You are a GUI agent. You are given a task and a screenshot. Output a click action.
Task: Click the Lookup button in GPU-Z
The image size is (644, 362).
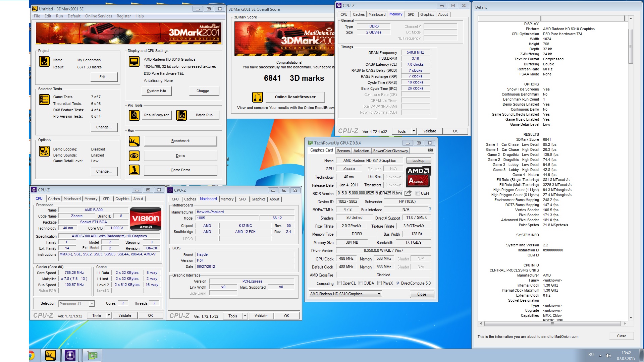(x=418, y=161)
